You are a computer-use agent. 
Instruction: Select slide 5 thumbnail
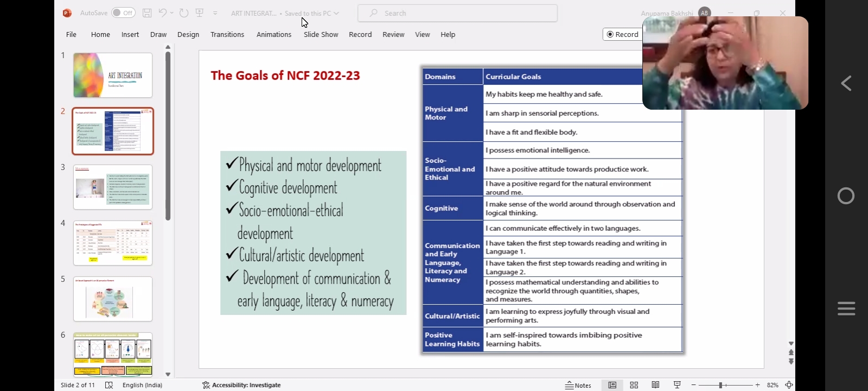[x=113, y=299]
